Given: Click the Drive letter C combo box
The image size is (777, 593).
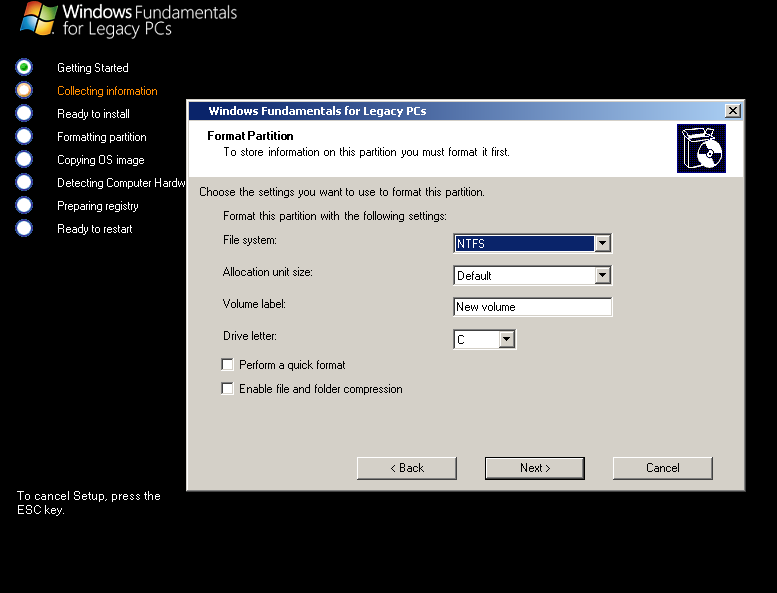Looking at the screenshot, I should [485, 339].
